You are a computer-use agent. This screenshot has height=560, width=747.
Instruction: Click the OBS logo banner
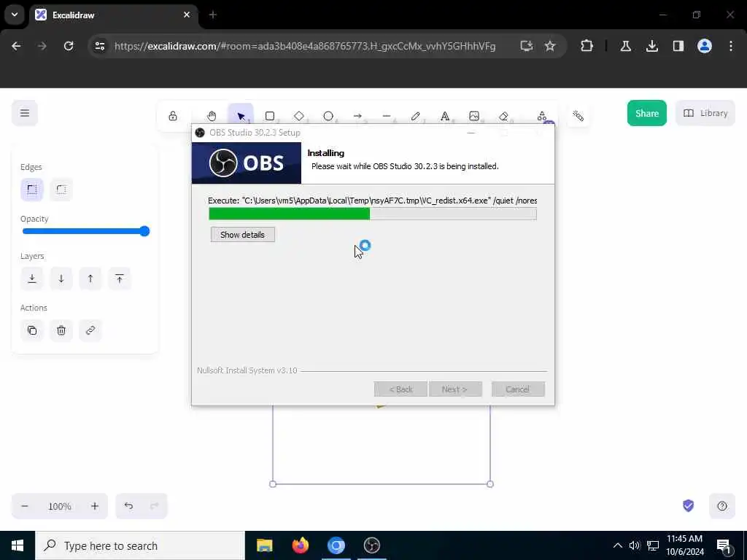click(247, 163)
